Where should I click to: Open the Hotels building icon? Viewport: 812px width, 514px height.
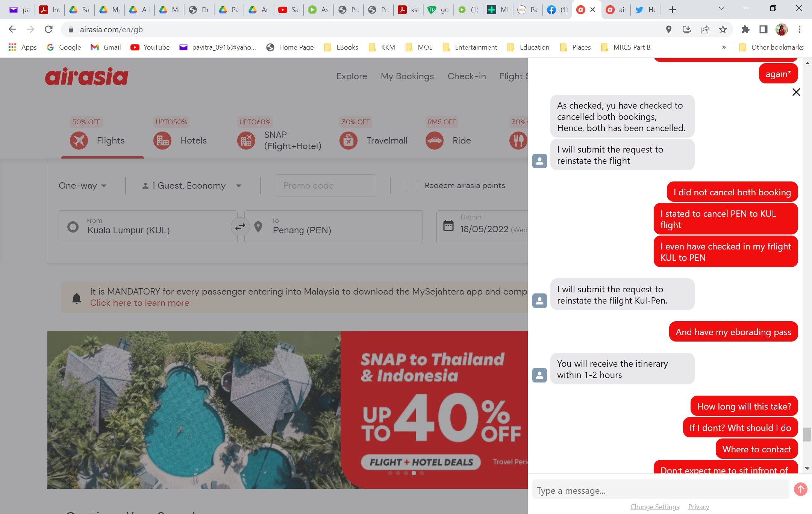point(162,141)
